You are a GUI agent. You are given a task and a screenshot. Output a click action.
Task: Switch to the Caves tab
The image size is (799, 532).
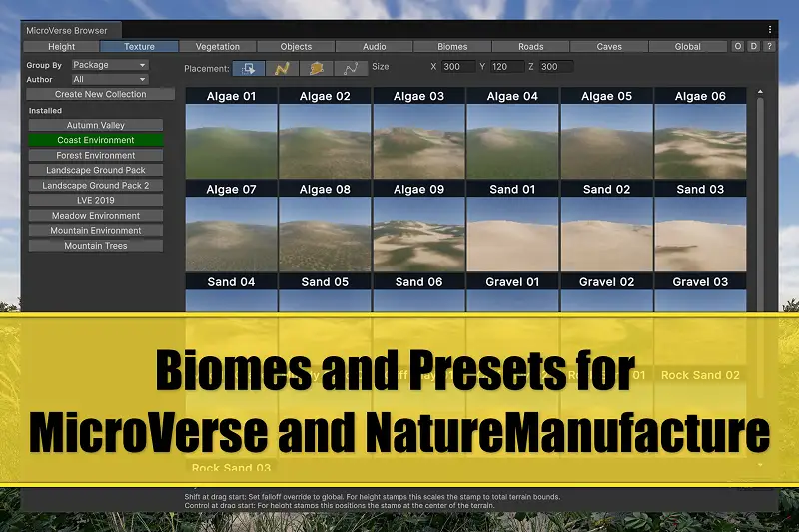(609, 46)
